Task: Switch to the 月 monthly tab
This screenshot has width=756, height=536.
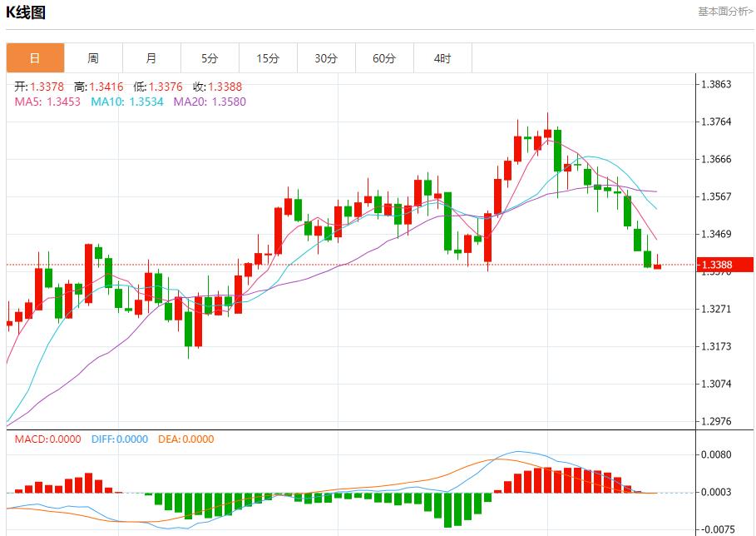Action: pos(151,58)
